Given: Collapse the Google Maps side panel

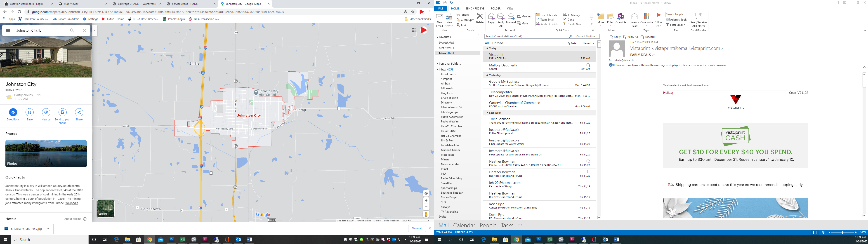Looking at the screenshot, I should point(95,30).
